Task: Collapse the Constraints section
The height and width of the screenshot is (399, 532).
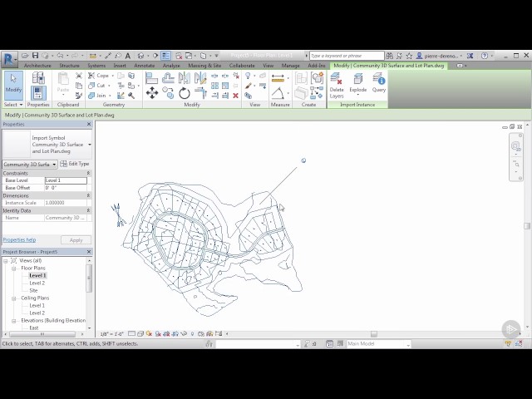Action: click(88, 173)
